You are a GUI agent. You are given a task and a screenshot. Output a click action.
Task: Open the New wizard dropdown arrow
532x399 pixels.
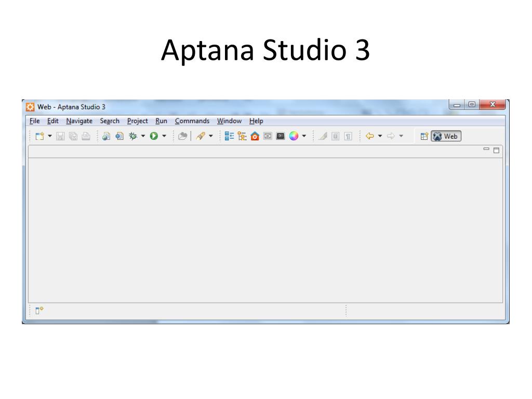click(x=50, y=136)
